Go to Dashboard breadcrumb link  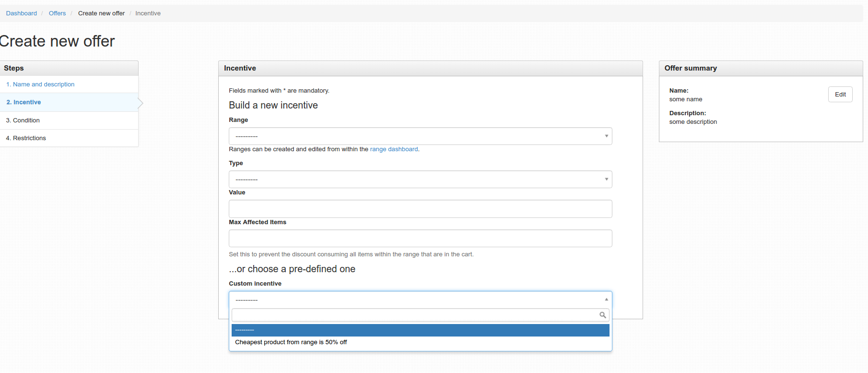click(22, 13)
